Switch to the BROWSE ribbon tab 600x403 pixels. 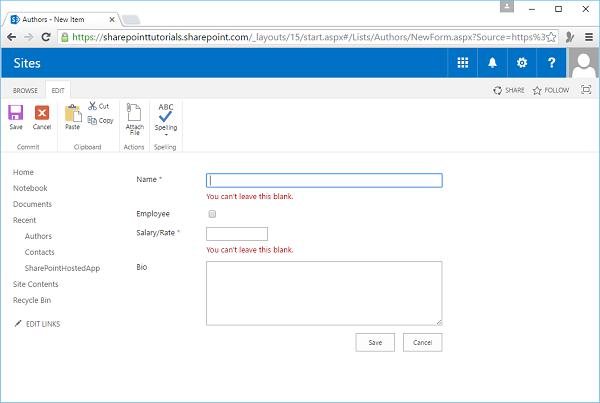click(25, 90)
